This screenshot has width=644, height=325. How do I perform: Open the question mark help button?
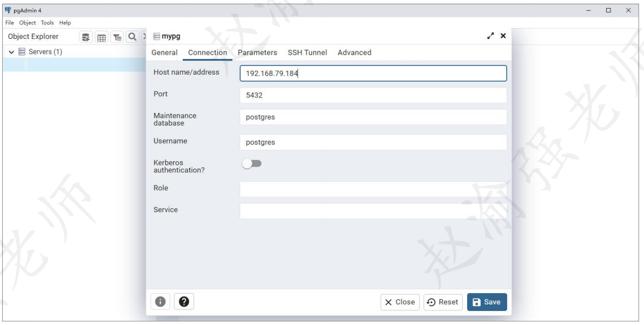tap(184, 302)
